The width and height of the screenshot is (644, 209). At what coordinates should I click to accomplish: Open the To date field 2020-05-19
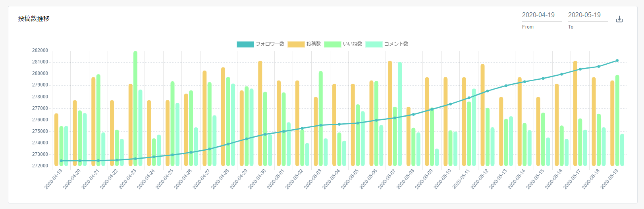(588, 15)
